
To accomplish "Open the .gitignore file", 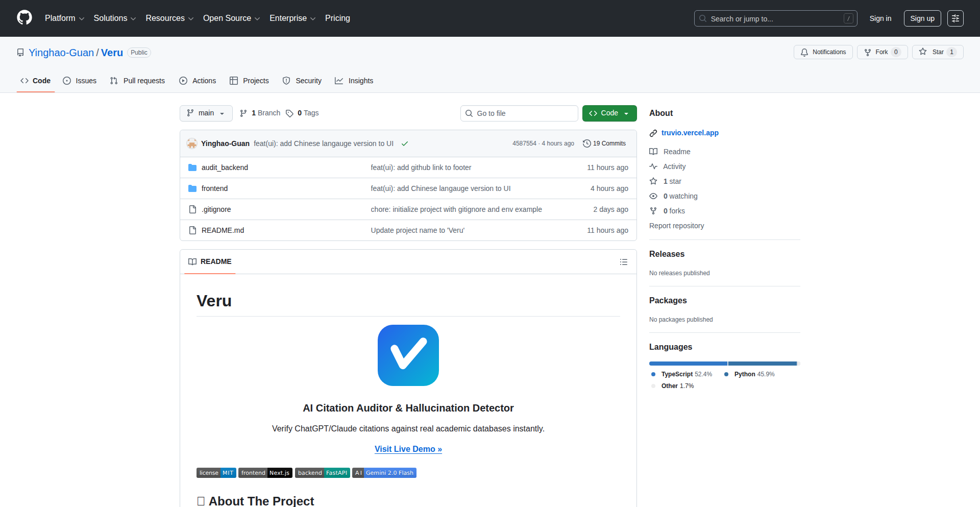I will point(216,209).
